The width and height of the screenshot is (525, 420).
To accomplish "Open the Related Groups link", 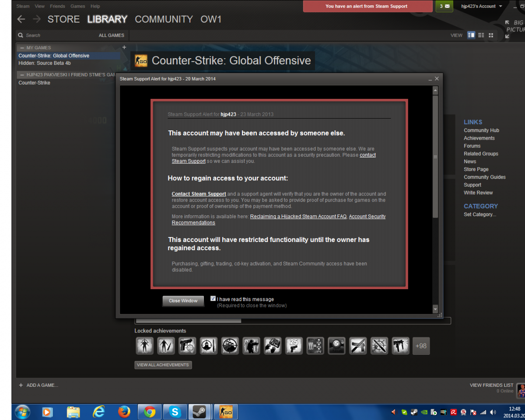I will pyautogui.click(x=481, y=154).
